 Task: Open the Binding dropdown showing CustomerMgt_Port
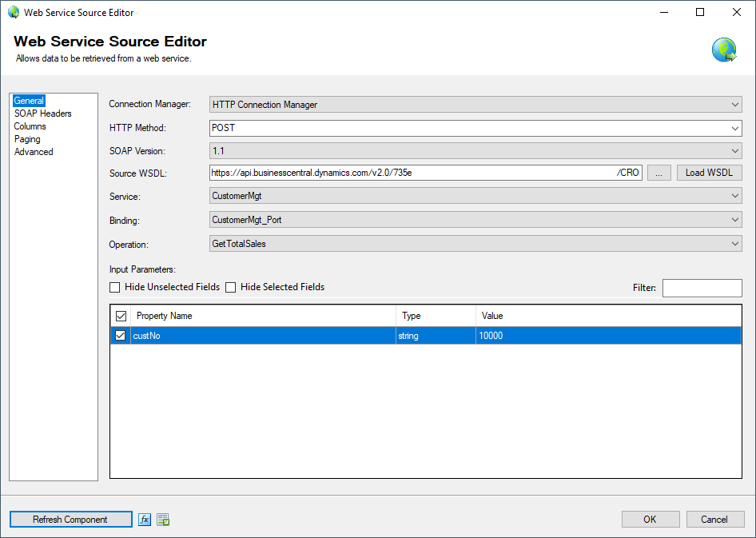736,220
